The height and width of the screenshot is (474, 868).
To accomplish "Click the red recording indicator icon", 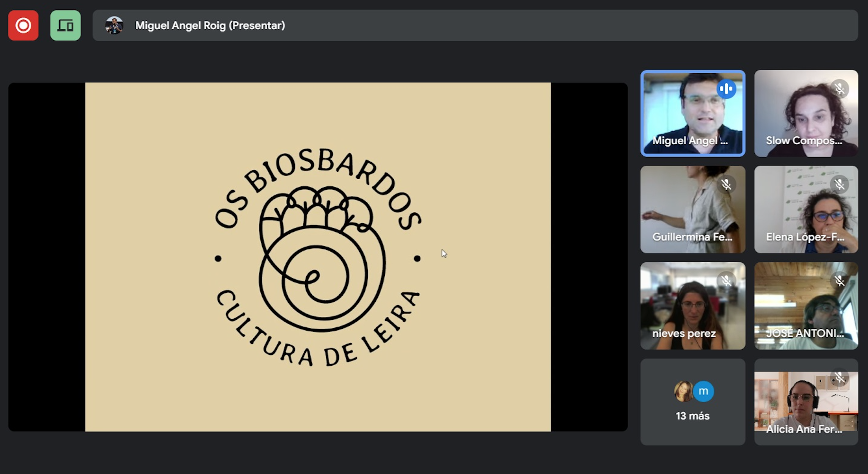I will (23, 26).
